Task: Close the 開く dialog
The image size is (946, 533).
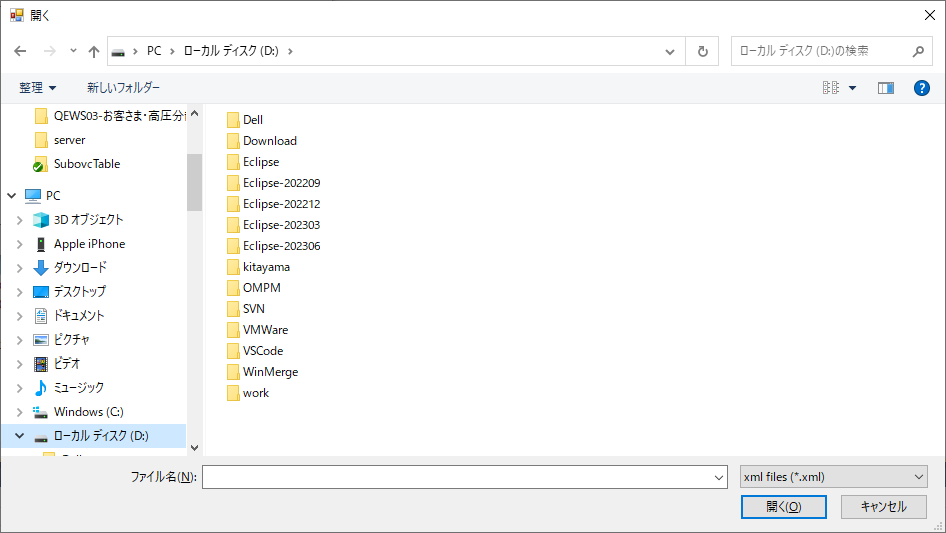Action: (930, 15)
